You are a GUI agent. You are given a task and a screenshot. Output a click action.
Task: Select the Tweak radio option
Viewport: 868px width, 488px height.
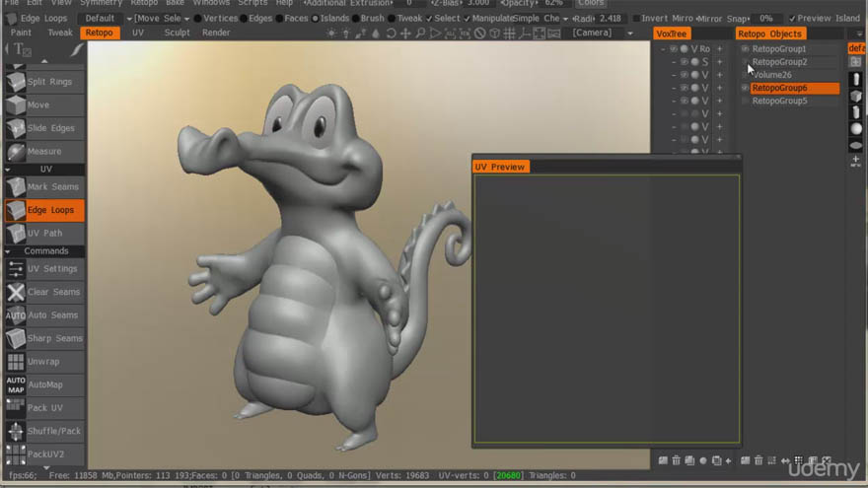pos(405,19)
